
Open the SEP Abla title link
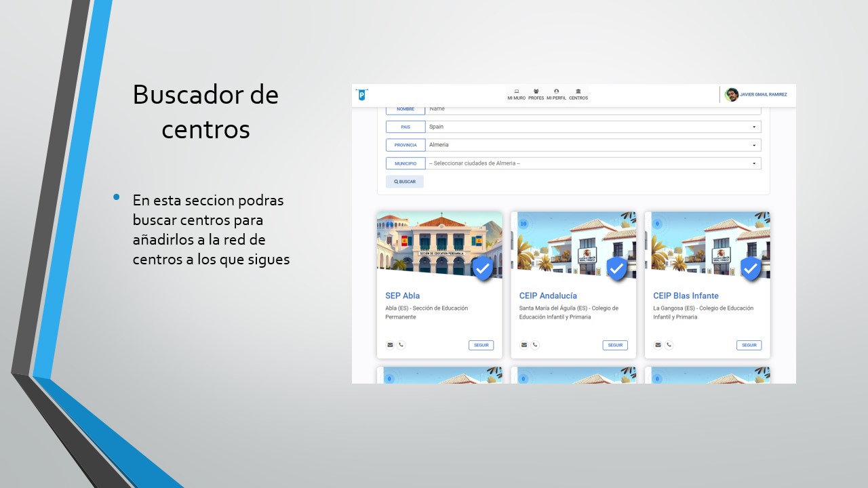(403, 296)
